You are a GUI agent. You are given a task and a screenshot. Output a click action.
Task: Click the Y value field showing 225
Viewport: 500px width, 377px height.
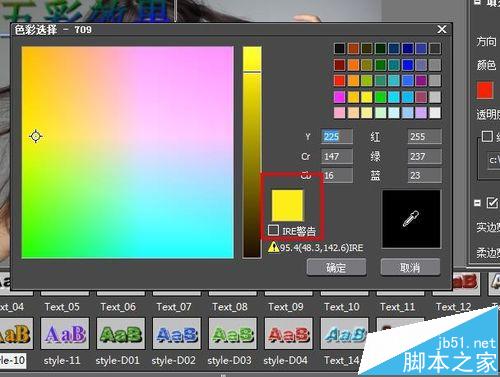pyautogui.click(x=337, y=136)
